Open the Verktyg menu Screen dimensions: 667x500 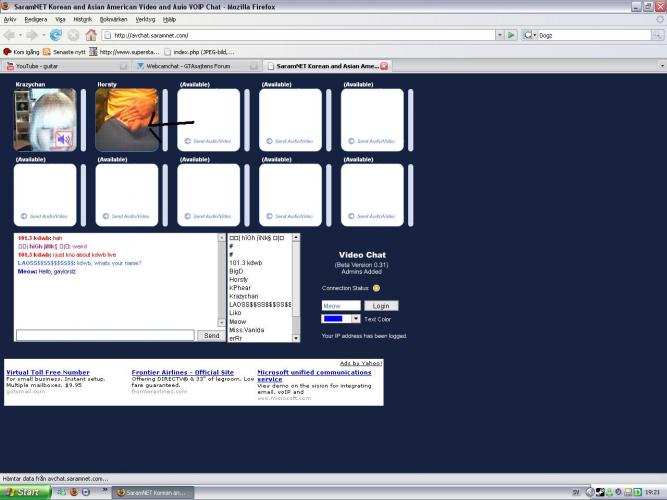click(x=146, y=18)
